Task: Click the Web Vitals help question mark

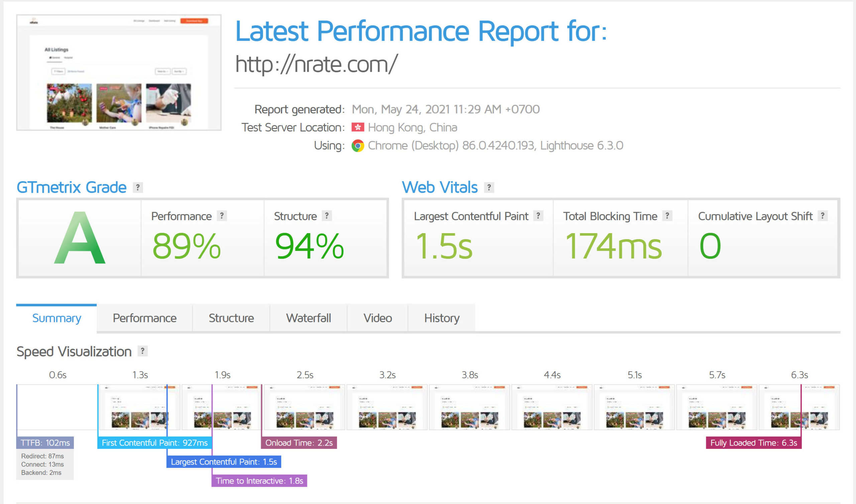Action: [489, 187]
